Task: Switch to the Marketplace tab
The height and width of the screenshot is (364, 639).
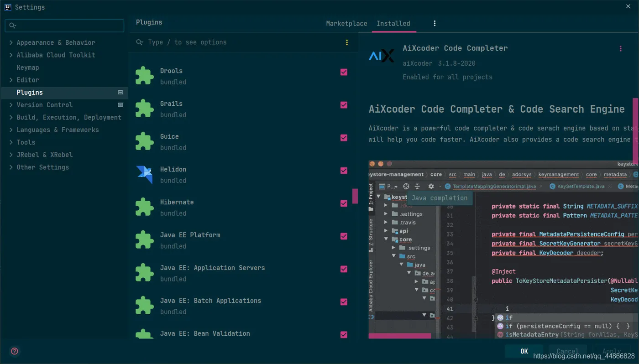Action: point(346,24)
